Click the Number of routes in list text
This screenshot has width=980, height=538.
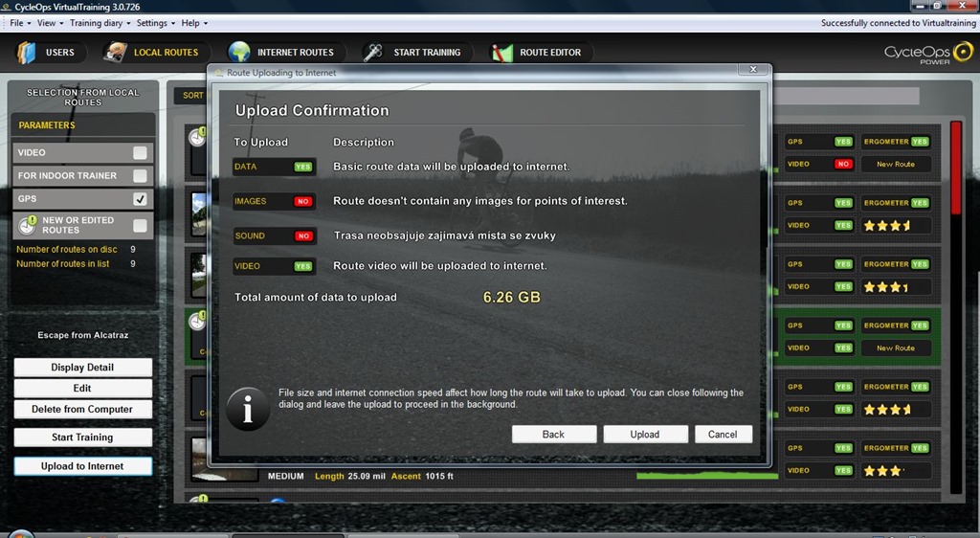(62, 263)
